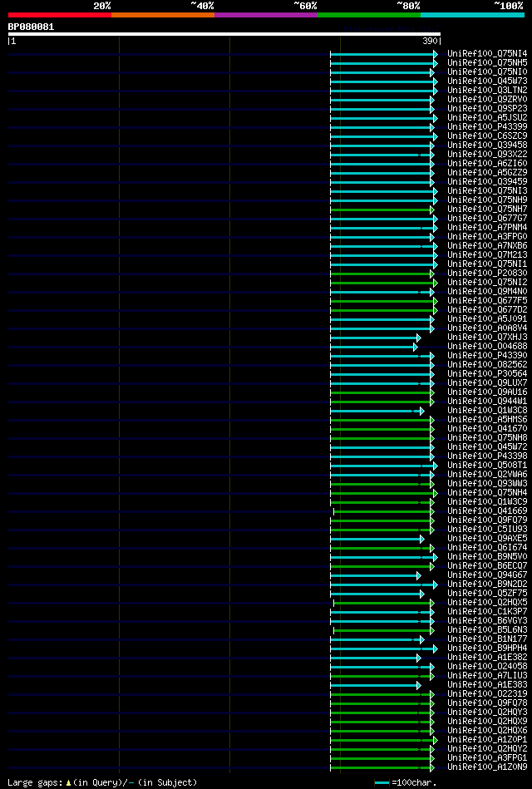Select the UniRef100_B9N5V0 label

pos(487,557)
